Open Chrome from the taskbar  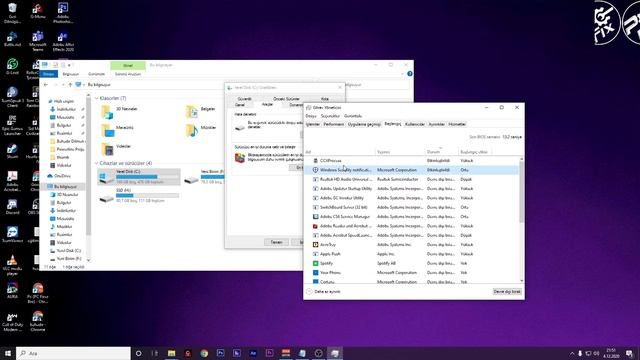[x=204, y=353]
